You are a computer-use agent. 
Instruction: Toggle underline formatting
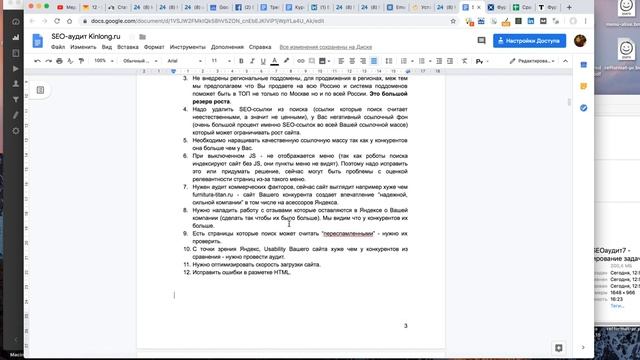click(263, 61)
